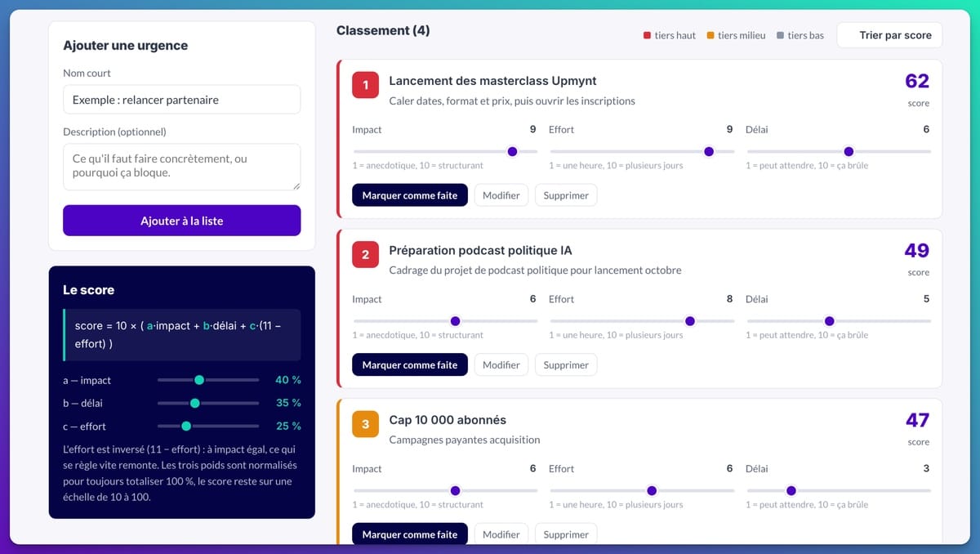Click the 'a — impact' weight slider handle
980x554 pixels.
[199, 380]
